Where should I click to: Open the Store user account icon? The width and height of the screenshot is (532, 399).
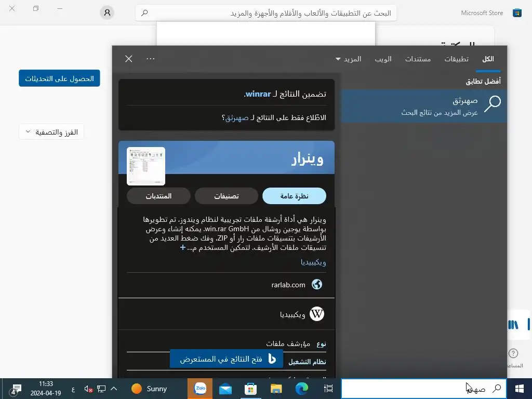107,13
